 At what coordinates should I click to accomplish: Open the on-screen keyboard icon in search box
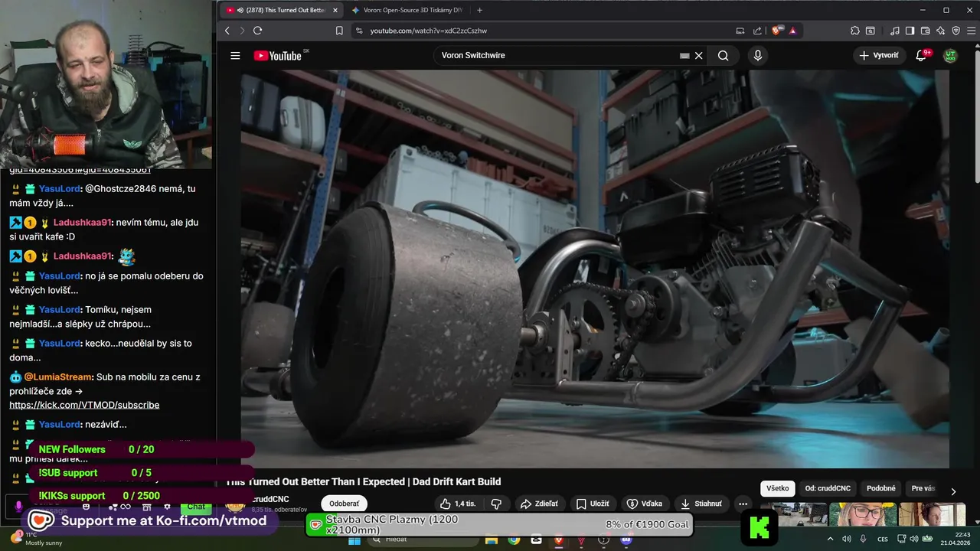pos(684,55)
